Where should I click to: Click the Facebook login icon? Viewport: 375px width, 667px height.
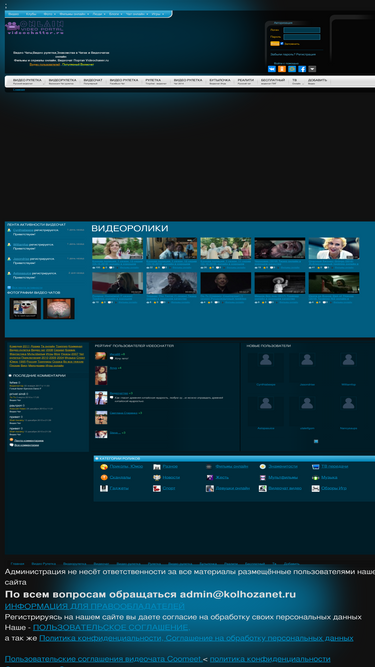302,69
